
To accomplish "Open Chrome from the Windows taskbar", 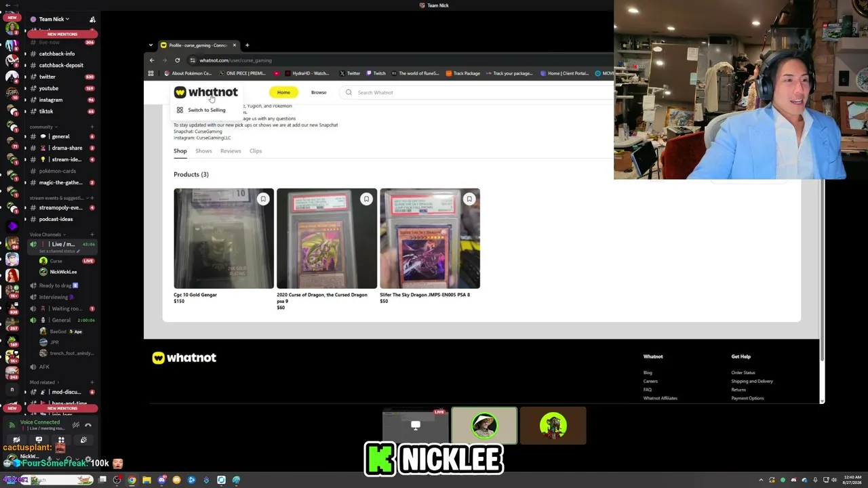I will pos(132,480).
